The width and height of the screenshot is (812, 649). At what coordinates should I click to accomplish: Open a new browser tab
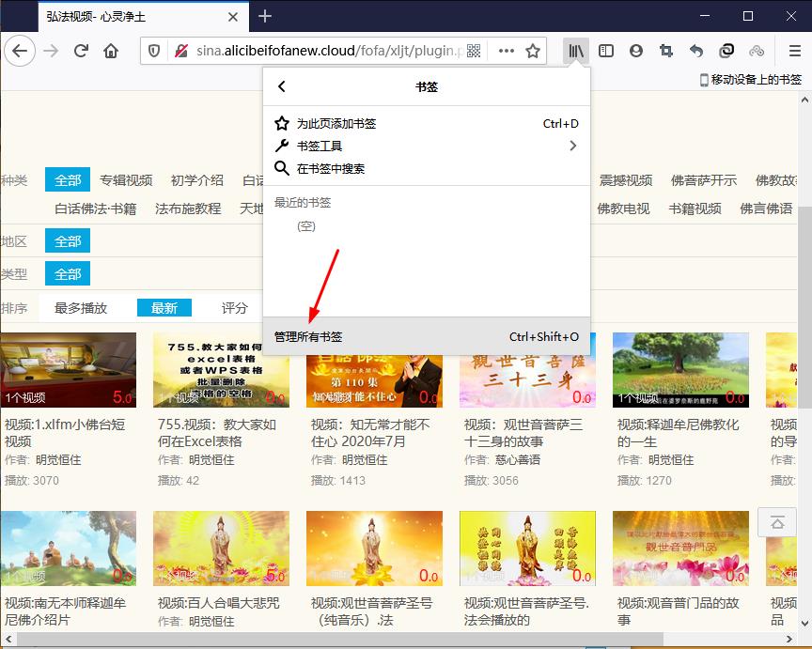tap(265, 17)
